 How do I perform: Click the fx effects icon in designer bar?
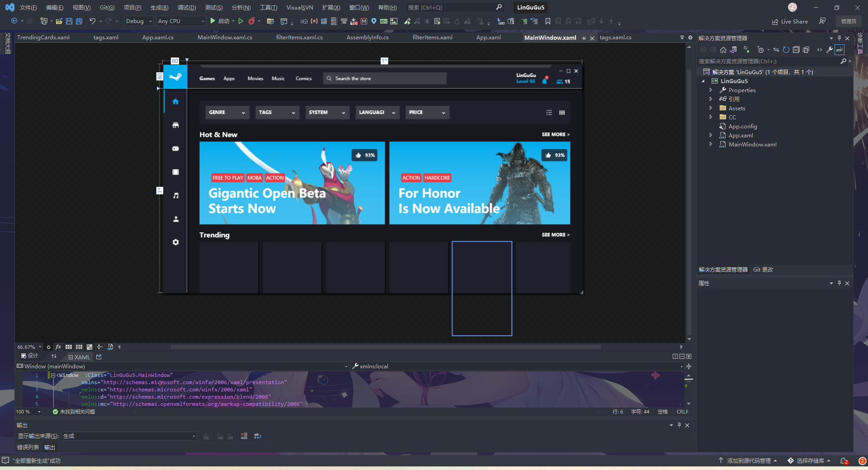click(x=58, y=347)
